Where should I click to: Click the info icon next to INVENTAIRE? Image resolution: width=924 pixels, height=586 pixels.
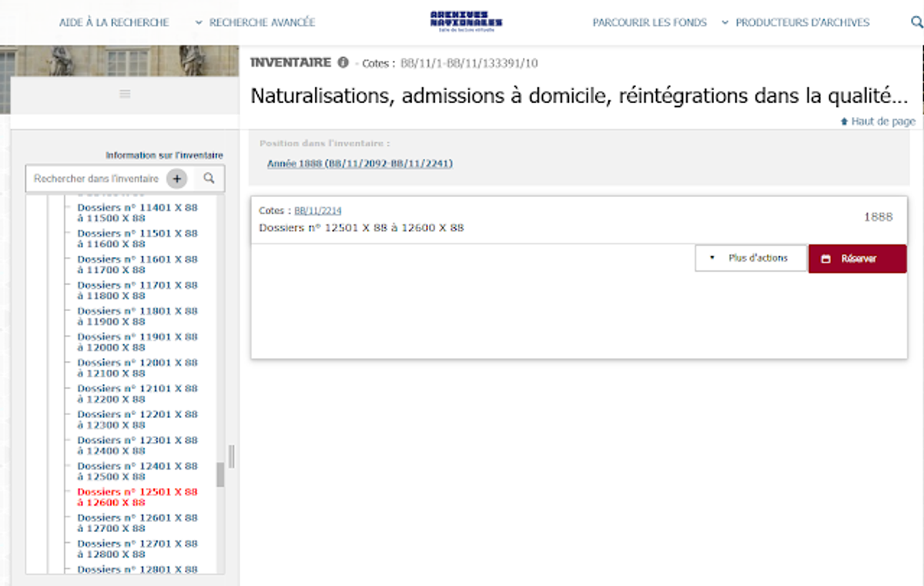tap(343, 63)
